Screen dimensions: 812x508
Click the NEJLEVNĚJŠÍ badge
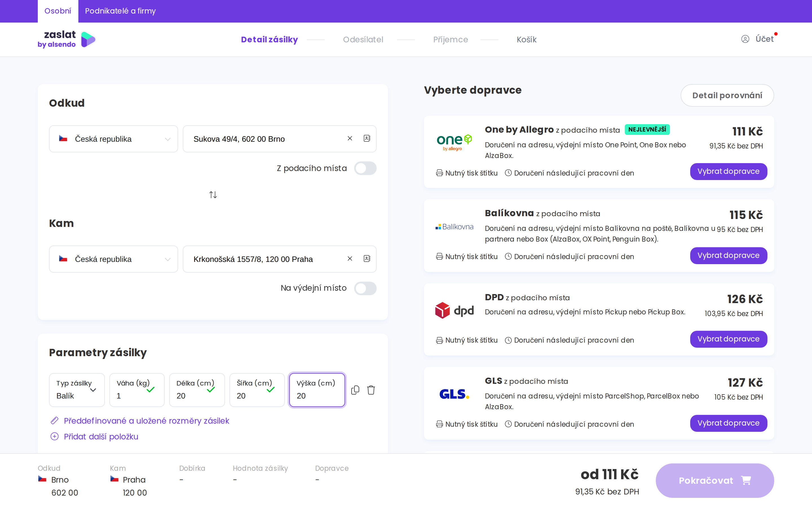[647, 130]
